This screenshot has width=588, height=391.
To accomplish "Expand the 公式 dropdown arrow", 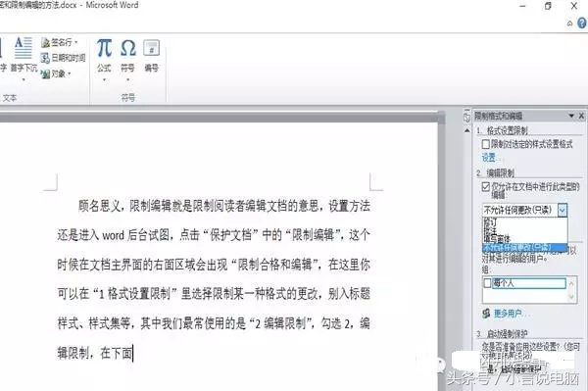I will click(104, 79).
